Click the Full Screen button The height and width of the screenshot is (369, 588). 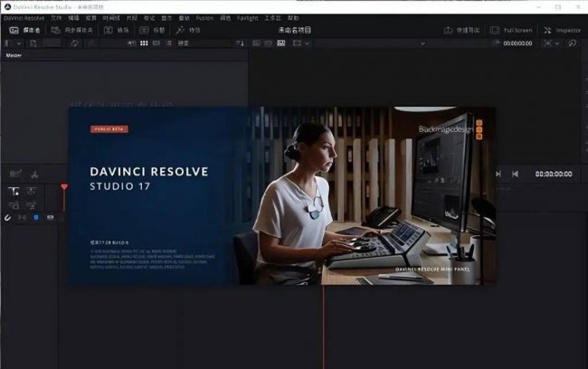[x=511, y=31]
